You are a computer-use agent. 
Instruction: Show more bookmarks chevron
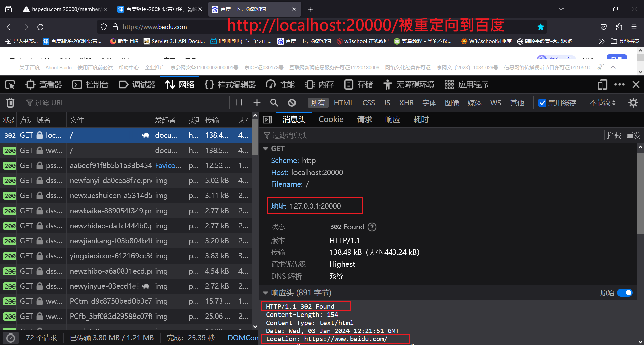(x=602, y=41)
